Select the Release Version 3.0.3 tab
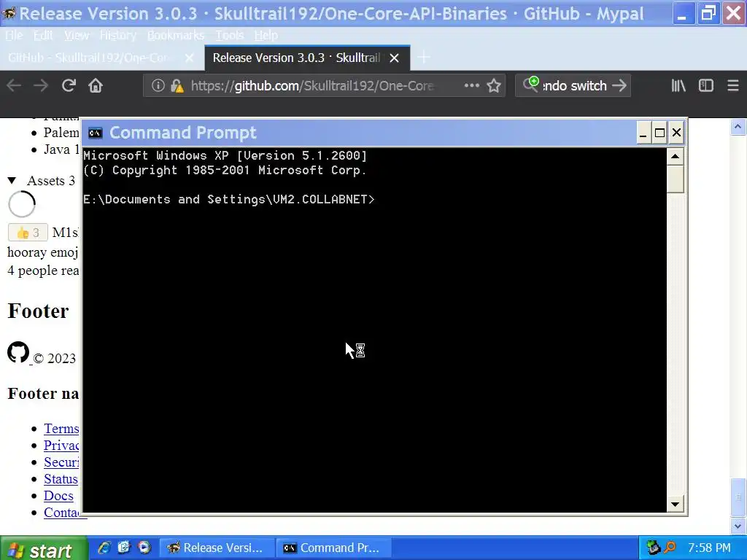The height and width of the screenshot is (560, 747). pos(307,58)
